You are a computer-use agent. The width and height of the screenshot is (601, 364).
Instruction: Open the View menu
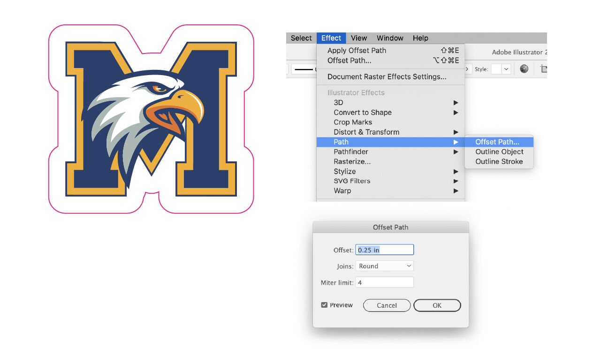tap(359, 38)
